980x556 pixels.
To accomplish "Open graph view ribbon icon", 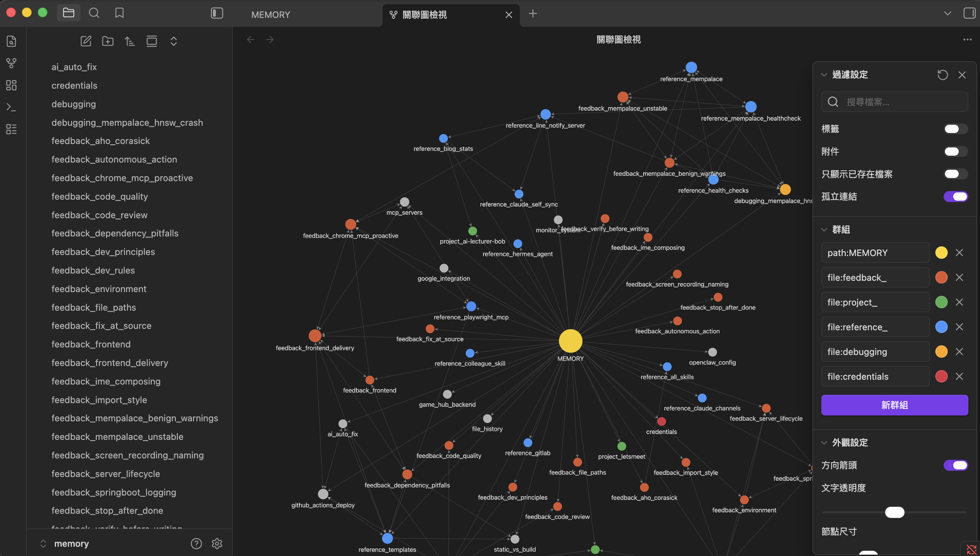I will click(x=11, y=63).
